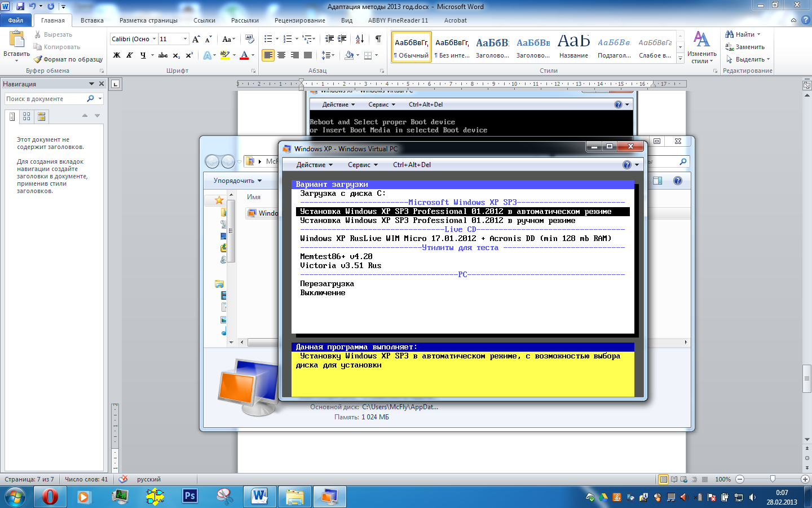
Task: Select the Обычный style
Action: [411, 47]
